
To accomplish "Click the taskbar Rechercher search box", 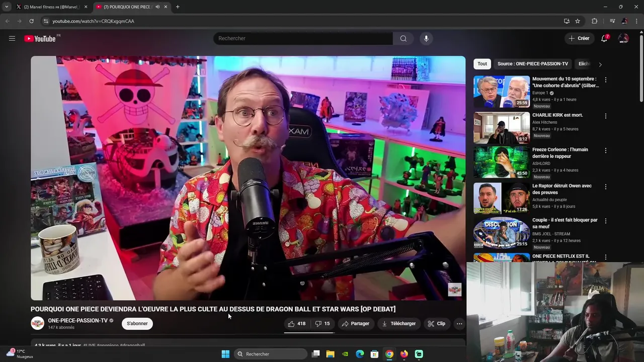I will pos(271,354).
